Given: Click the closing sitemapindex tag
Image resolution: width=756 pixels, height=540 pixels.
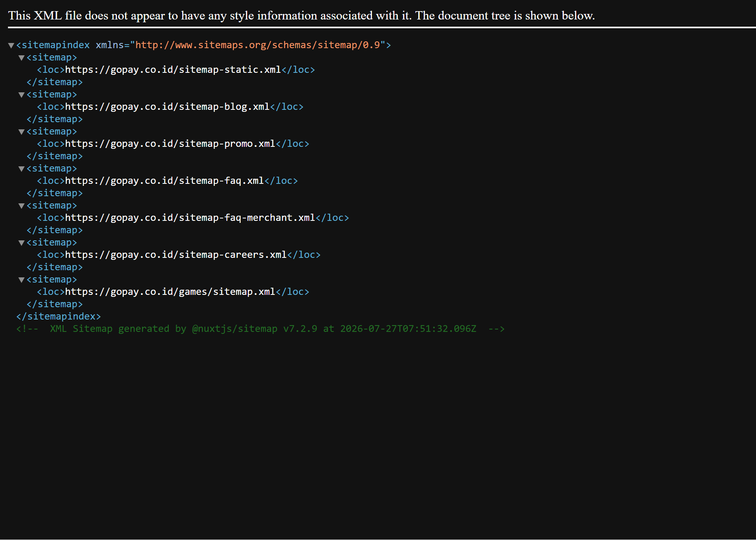Looking at the screenshot, I should tap(58, 316).
